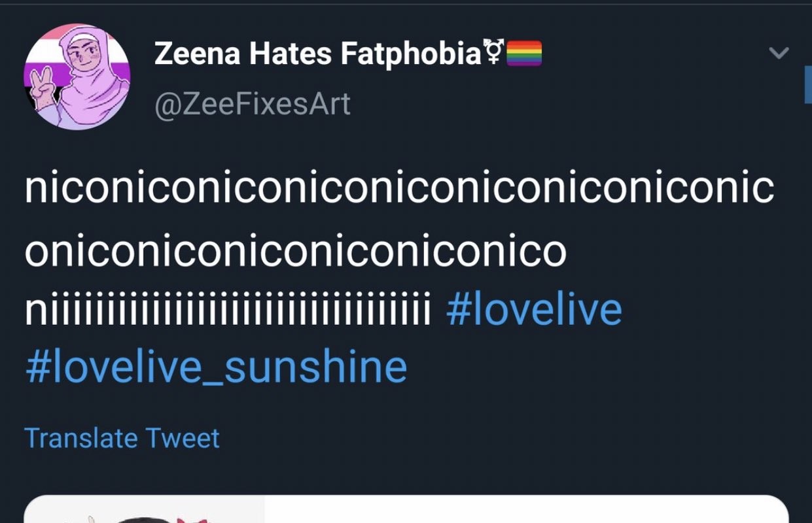Open Zeena Hates Fatphobia's profile name
The width and height of the screenshot is (812, 523).
coord(318,54)
